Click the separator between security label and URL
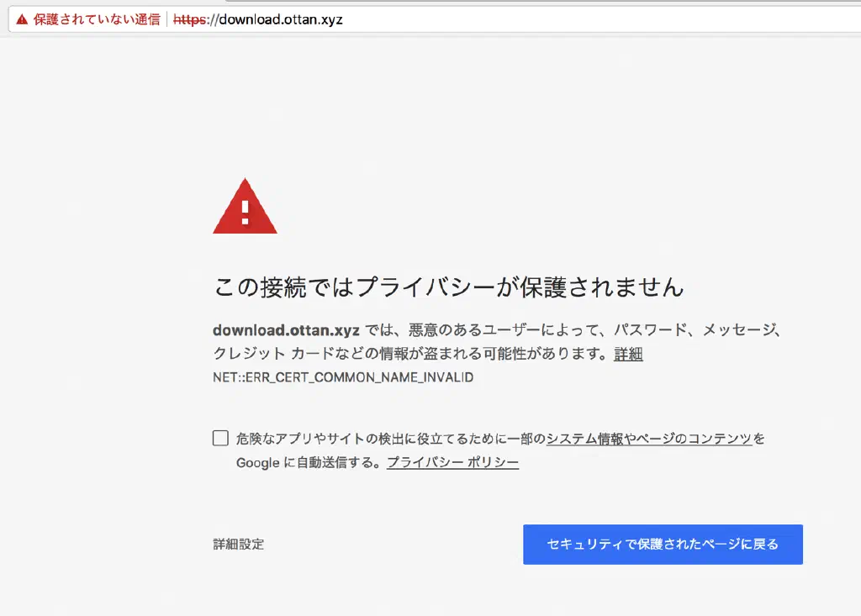Image resolution: width=861 pixels, height=616 pixels. click(x=167, y=19)
